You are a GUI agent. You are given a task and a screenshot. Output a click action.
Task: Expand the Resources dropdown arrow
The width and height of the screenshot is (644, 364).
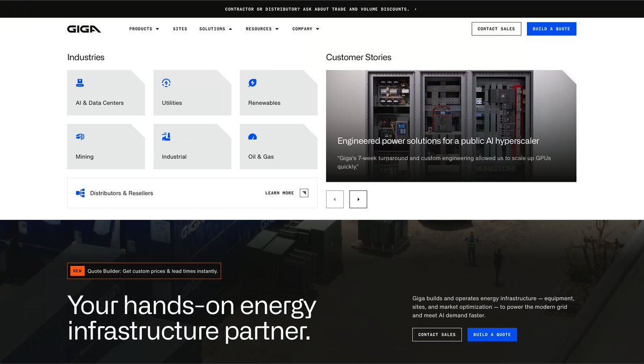click(x=277, y=29)
